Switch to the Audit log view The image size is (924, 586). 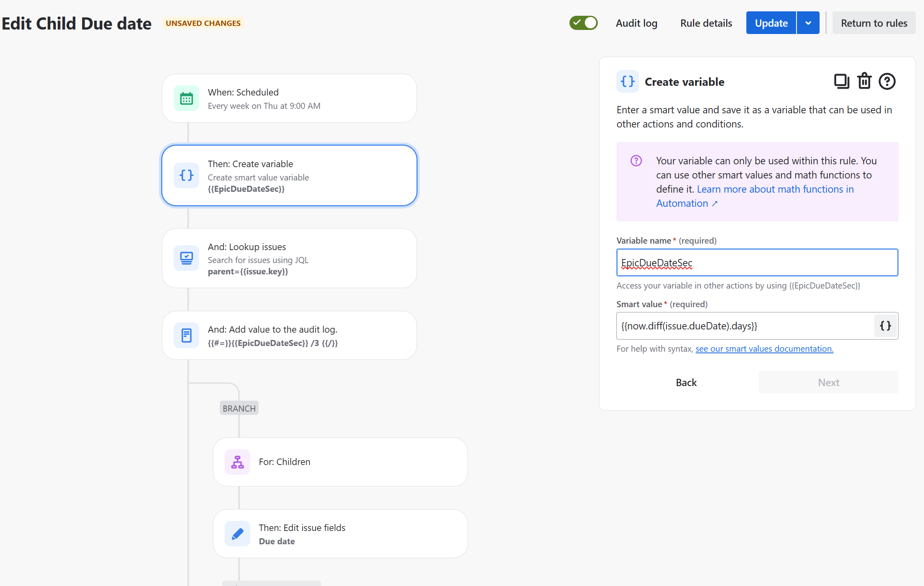point(636,23)
